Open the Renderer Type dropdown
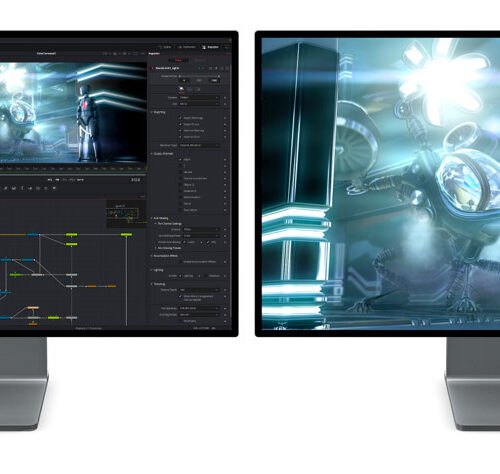Screen dimensions: 500x474 tap(199, 145)
